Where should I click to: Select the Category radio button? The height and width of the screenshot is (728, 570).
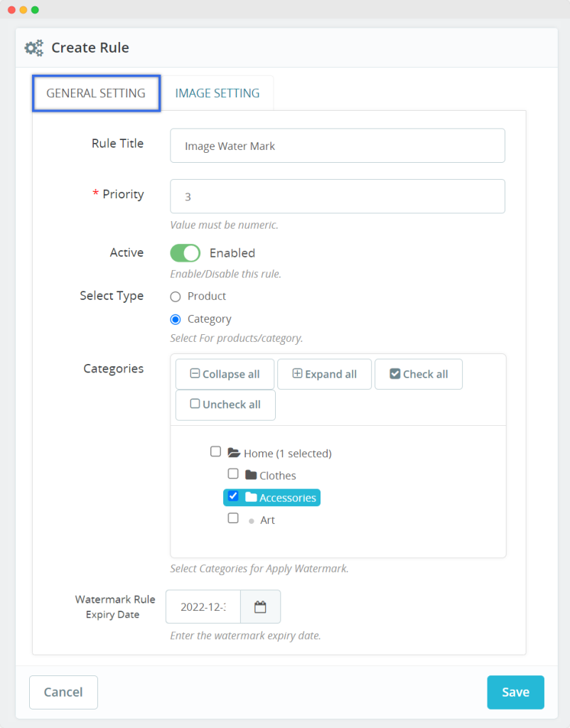[176, 320]
